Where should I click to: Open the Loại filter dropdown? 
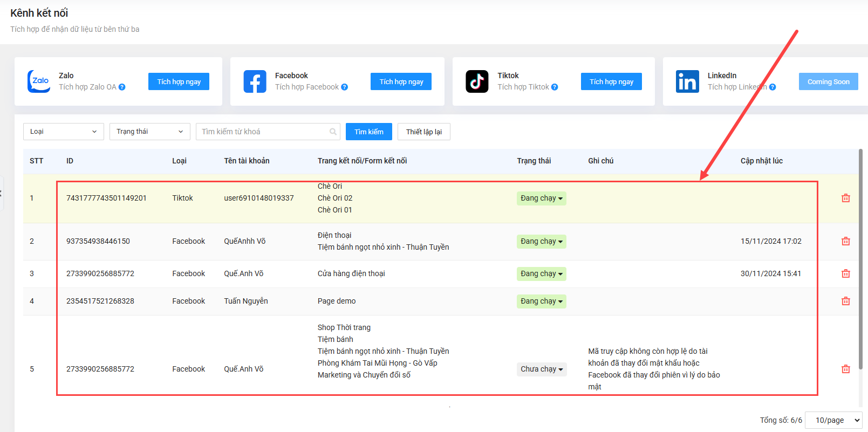point(64,132)
